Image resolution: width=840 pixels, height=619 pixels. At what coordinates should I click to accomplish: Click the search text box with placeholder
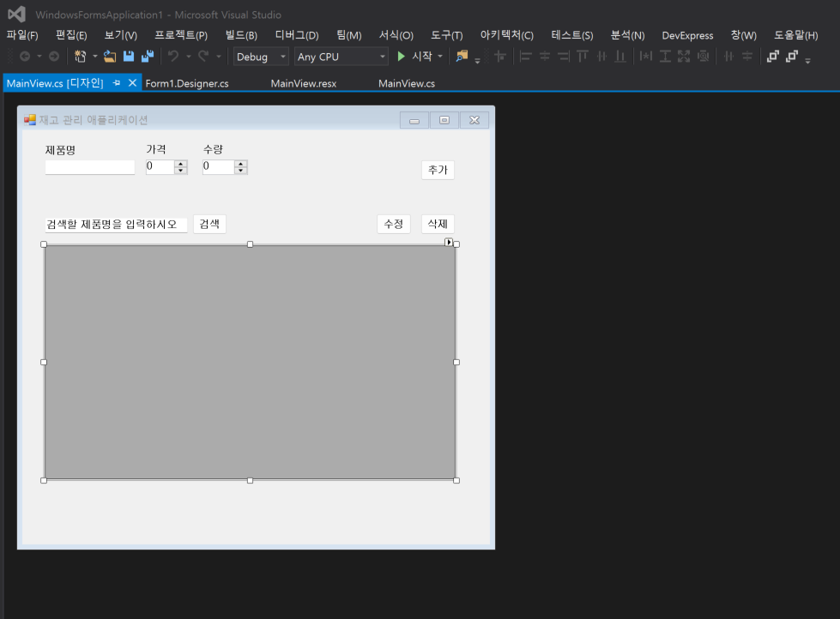tap(116, 225)
